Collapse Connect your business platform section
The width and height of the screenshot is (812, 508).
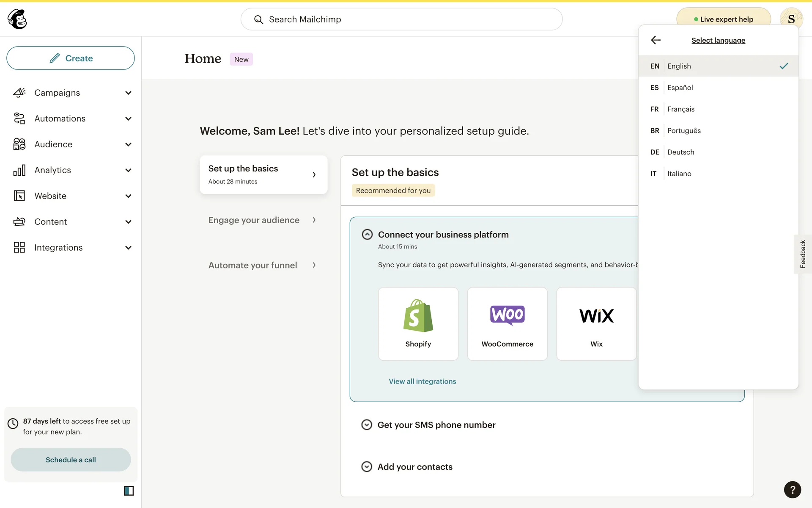pos(367,235)
